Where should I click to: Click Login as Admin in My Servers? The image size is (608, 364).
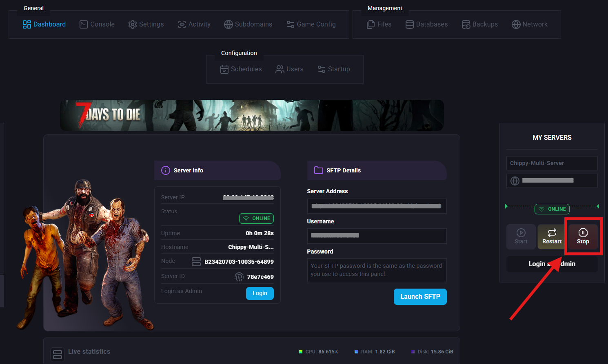[552, 264]
